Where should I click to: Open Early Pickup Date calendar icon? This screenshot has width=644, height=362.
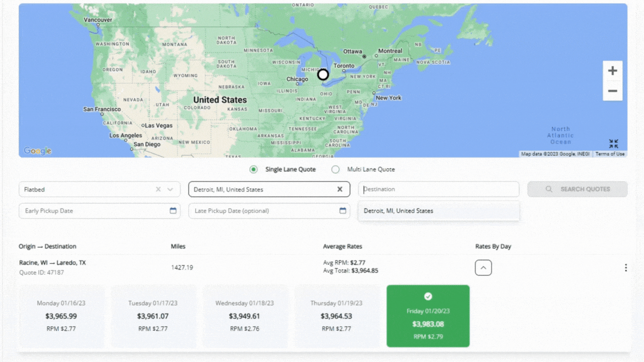point(173,211)
